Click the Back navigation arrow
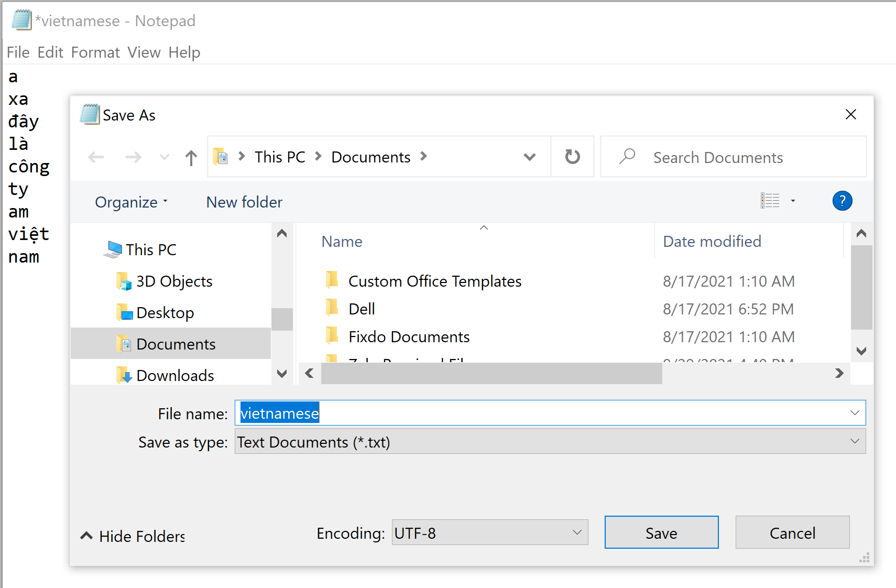The image size is (896, 588). pos(96,157)
